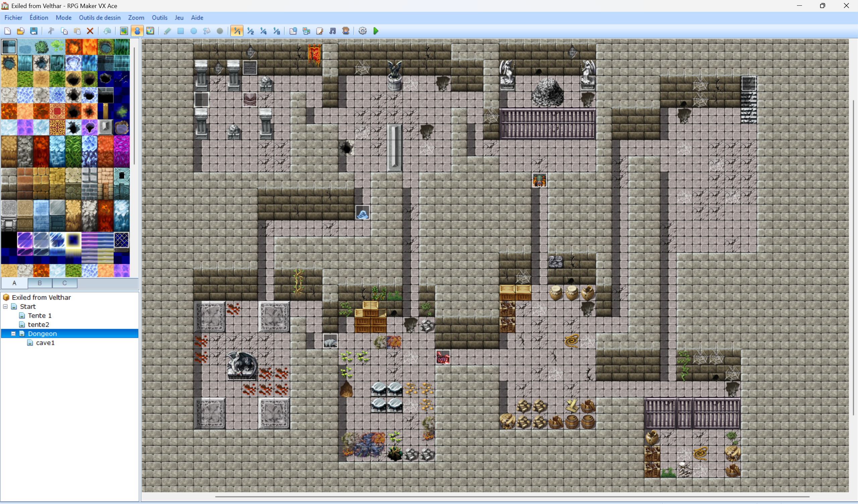Select the Ellipse drawing tool
Viewport: 858px width, 504px height.
tap(194, 31)
